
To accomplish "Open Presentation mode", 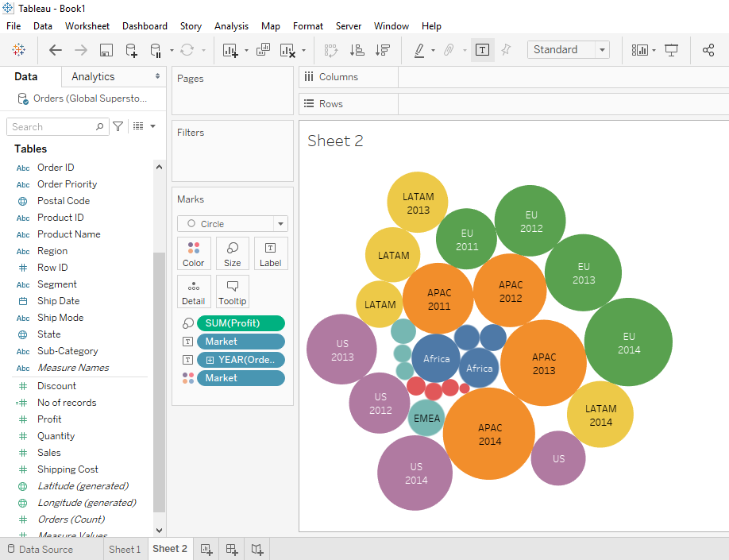I will point(671,50).
